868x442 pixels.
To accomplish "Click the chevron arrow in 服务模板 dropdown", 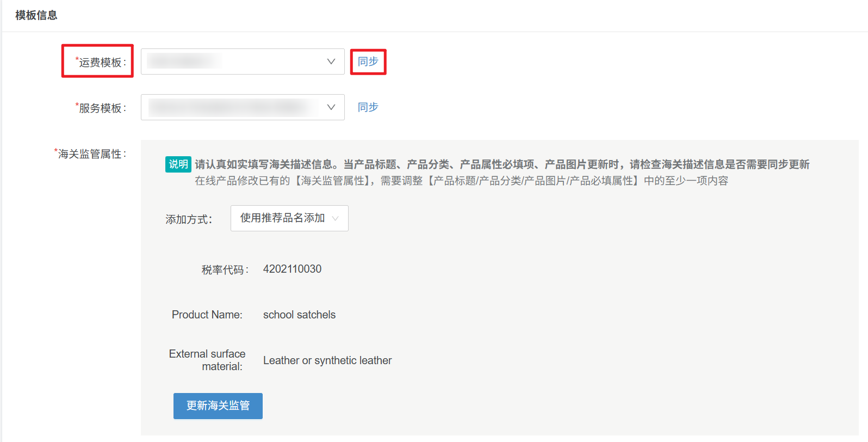I will pyautogui.click(x=331, y=107).
